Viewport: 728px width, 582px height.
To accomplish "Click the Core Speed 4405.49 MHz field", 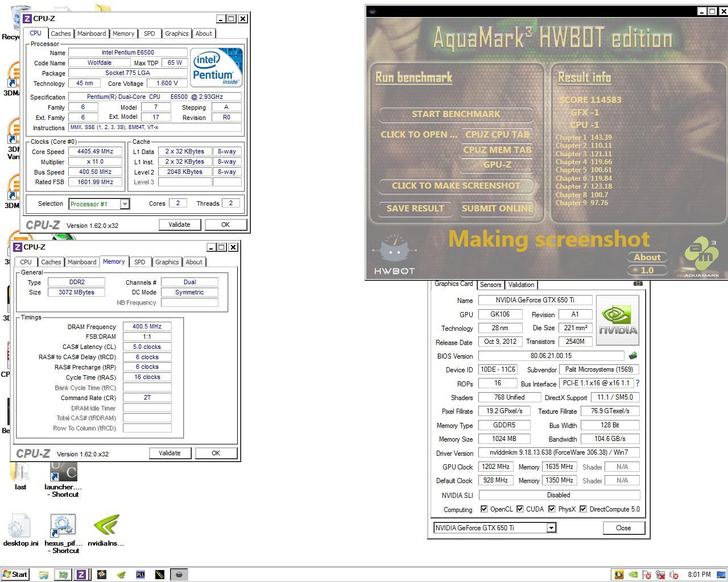I will pos(95,152).
